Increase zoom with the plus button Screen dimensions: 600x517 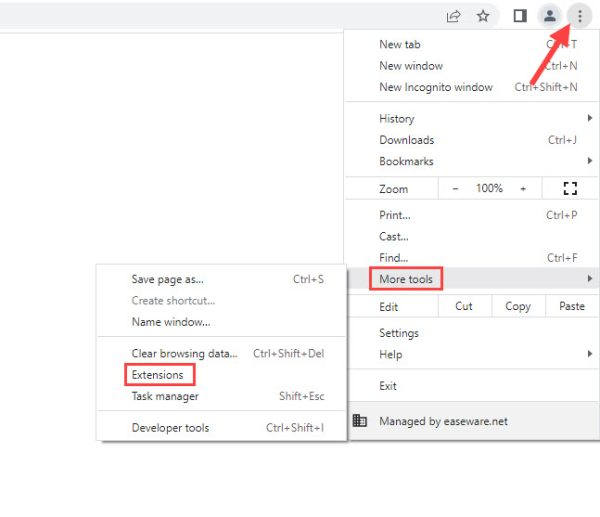click(523, 189)
